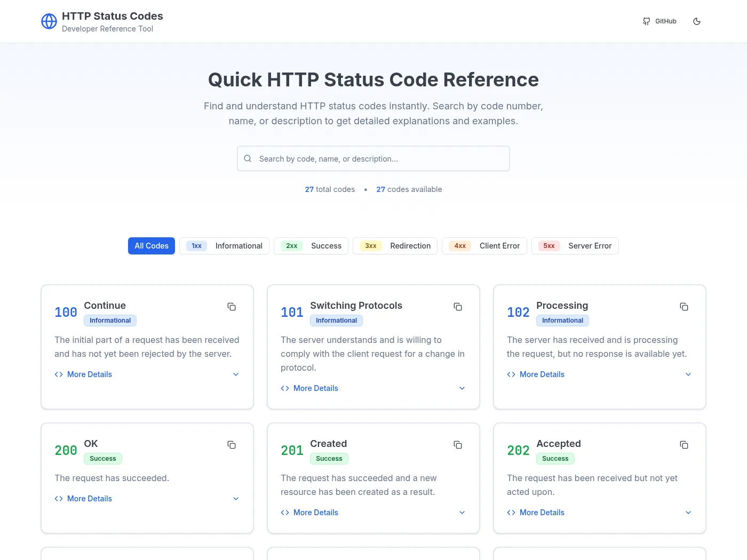Viewport: 747px width, 560px height.
Task: Filter by 4xx Client Error codes
Action: [484, 246]
